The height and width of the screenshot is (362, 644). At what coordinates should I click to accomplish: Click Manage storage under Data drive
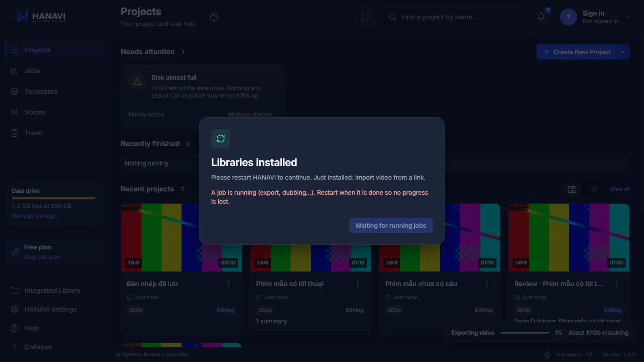tap(33, 216)
